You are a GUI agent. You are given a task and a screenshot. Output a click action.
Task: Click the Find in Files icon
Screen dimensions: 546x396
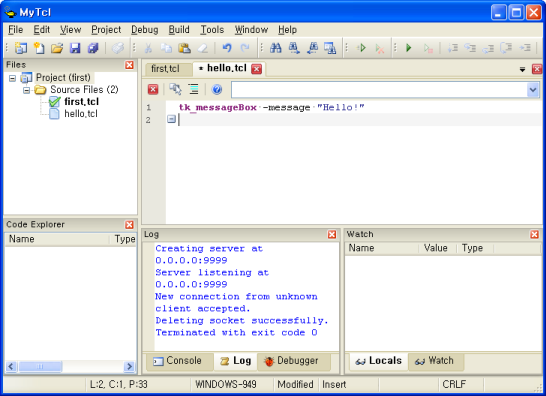coord(330,48)
